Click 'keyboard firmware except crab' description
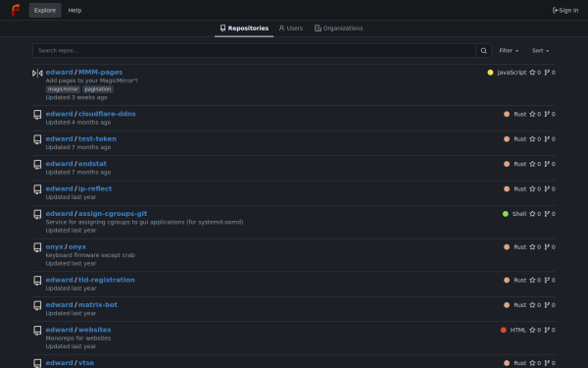This screenshot has height=368, width=588. [90, 255]
